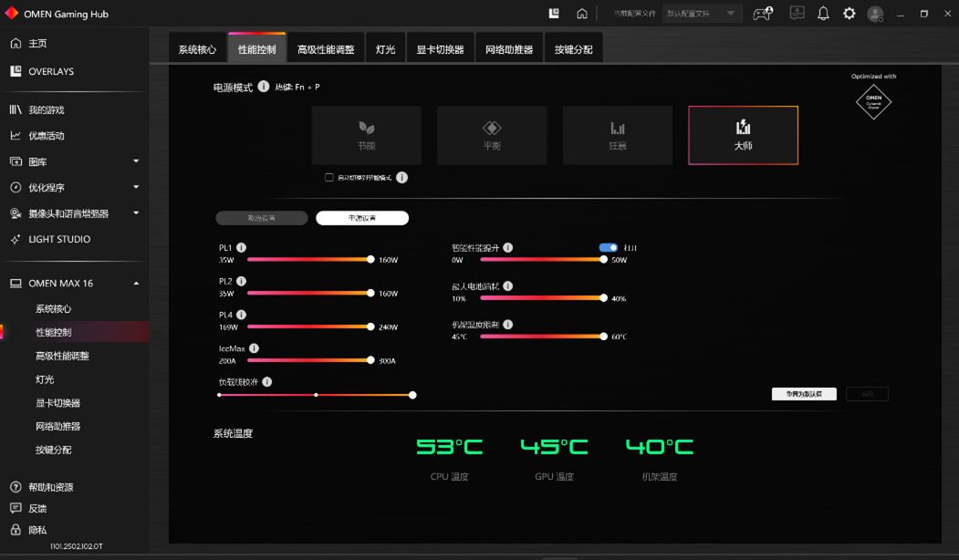
Task: Switch to the 显卡切换器 tab
Action: (x=441, y=48)
